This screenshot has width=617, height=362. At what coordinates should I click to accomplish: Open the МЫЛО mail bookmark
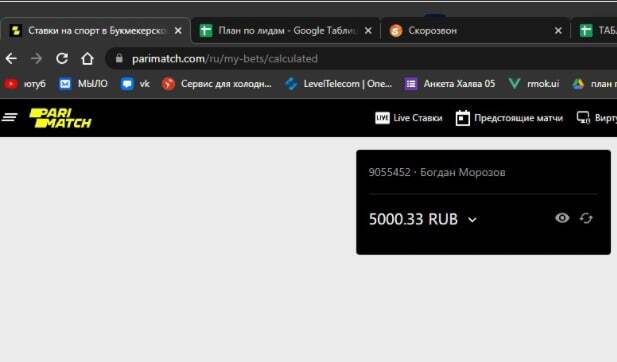[x=83, y=84]
